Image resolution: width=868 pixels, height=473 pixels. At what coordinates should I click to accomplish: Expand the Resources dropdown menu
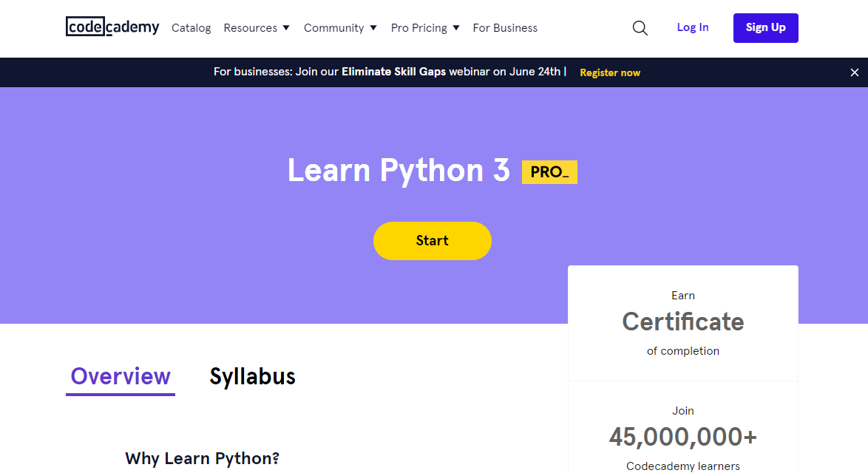257,28
